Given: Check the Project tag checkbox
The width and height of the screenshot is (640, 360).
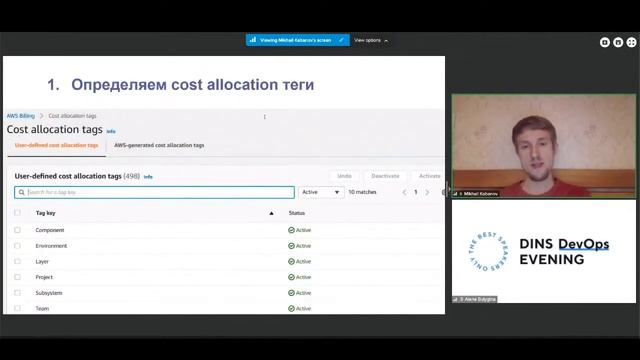Looking at the screenshot, I should click(17, 277).
